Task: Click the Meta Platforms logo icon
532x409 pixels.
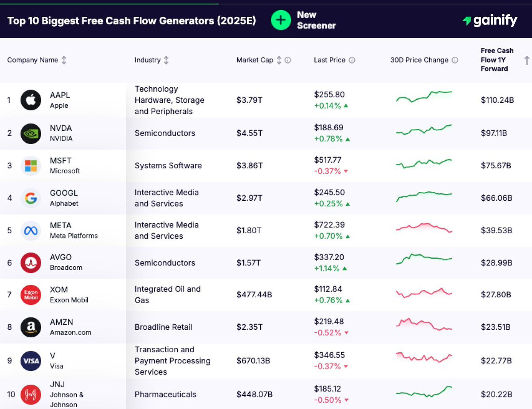Action: (31, 230)
